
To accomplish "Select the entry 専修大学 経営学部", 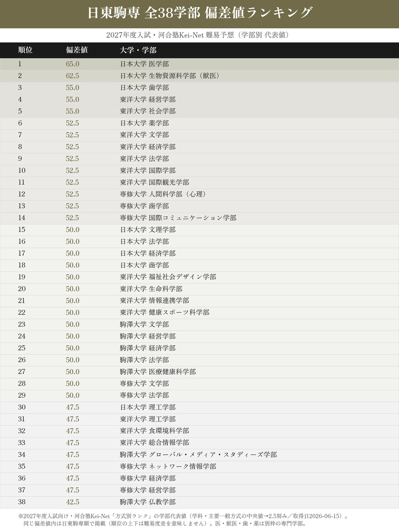I will 148,490.
